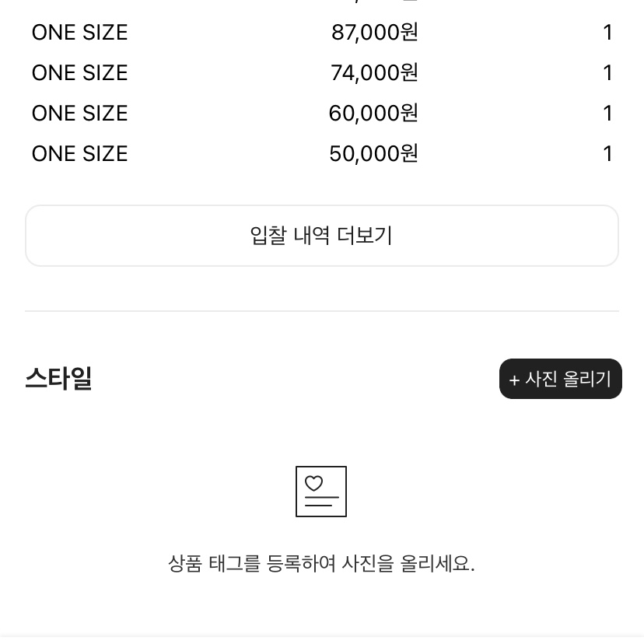Viewport: 644px width, 644px height.
Task: Select the 60,000원 ONE SIZE bid row
Action: point(322,113)
